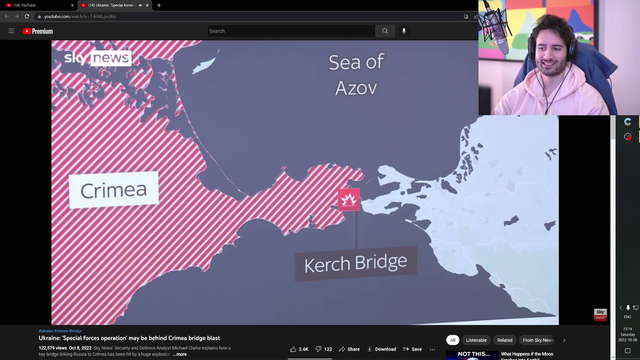Show more filter chips with right chevron
640x360 pixels.
pos(564,340)
